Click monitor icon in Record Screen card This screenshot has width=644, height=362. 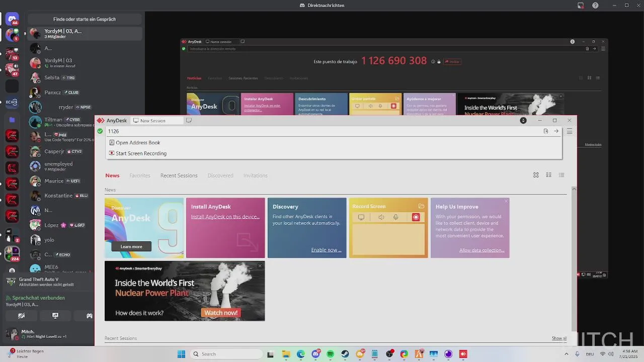click(361, 217)
